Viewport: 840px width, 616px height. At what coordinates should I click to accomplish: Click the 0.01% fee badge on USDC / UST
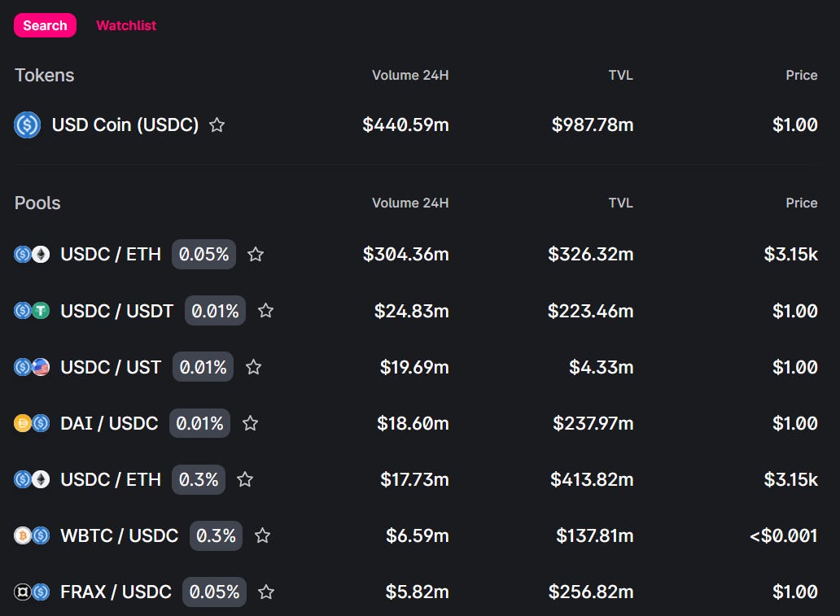click(x=203, y=367)
